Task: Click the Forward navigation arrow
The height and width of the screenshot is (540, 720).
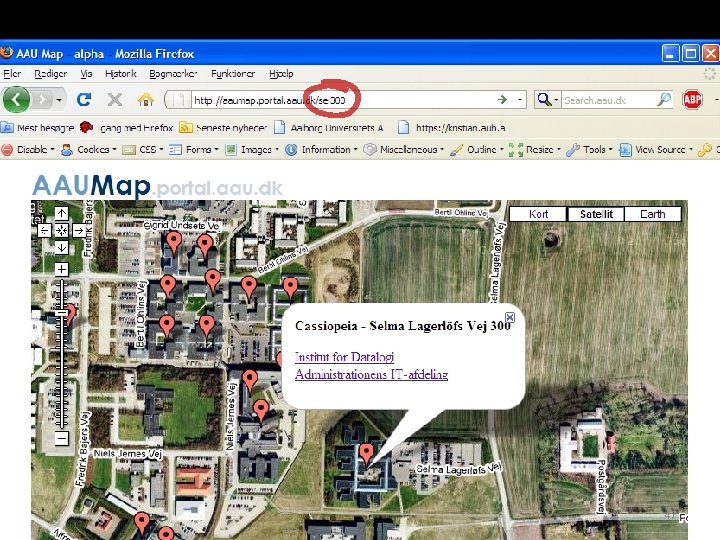Action: tap(42, 99)
